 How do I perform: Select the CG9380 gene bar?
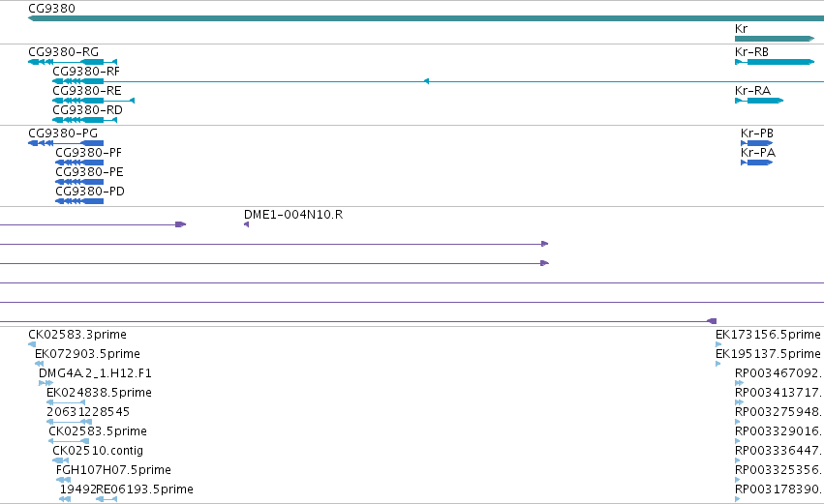point(426,18)
